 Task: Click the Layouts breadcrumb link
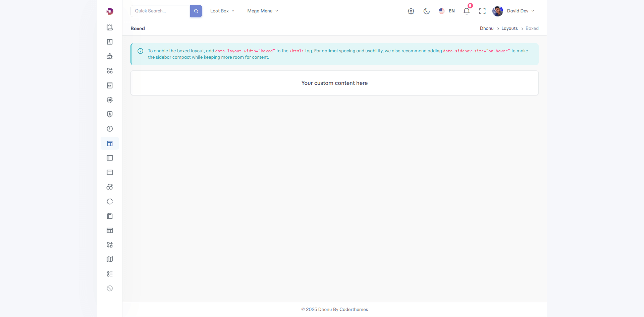click(509, 29)
